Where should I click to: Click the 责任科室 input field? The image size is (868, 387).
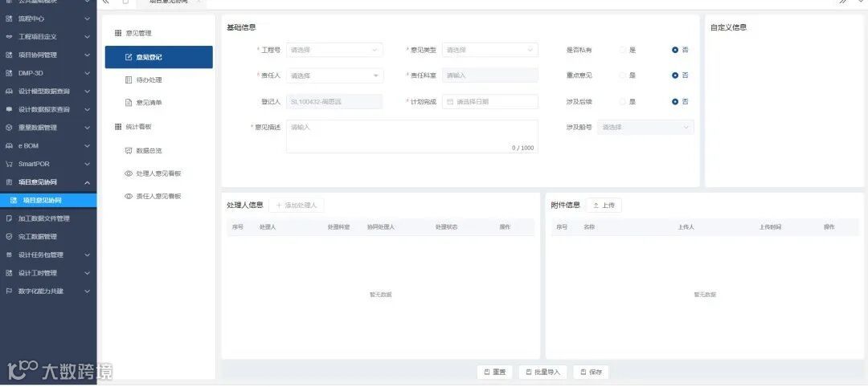point(490,75)
